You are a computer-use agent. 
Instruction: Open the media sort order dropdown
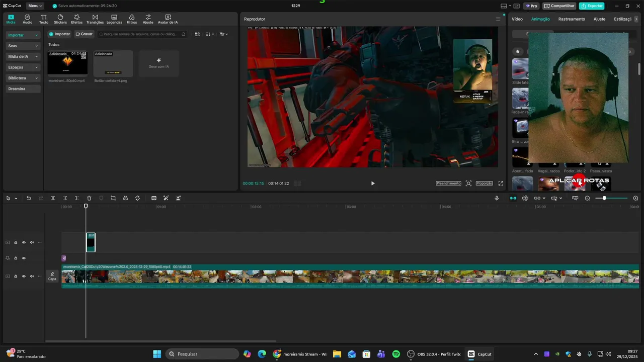click(210, 34)
